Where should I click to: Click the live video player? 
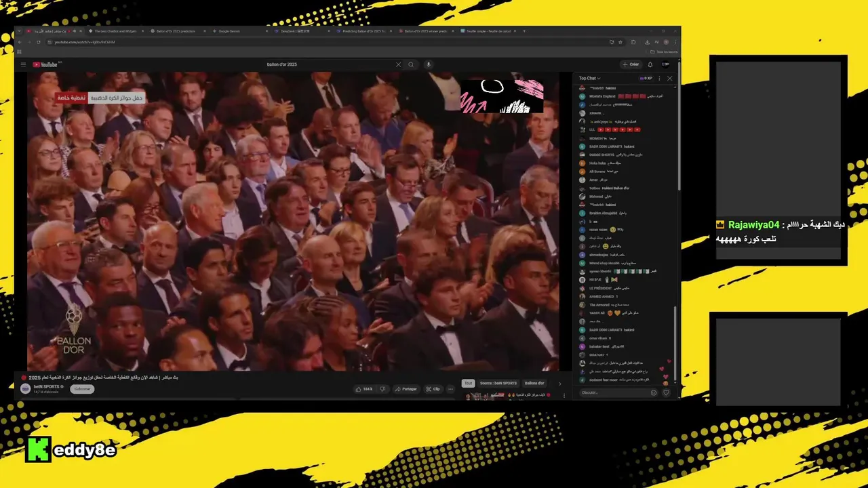point(293,221)
